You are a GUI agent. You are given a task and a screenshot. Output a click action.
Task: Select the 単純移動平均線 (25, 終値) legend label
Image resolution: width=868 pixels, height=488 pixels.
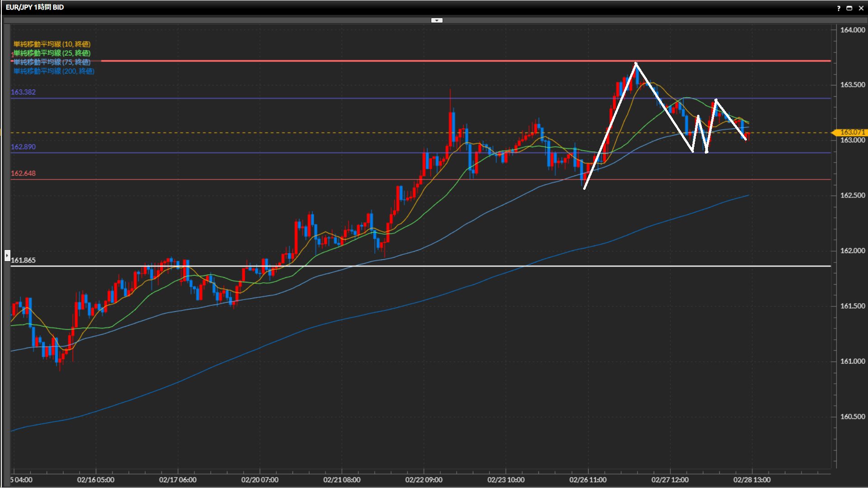(52, 53)
